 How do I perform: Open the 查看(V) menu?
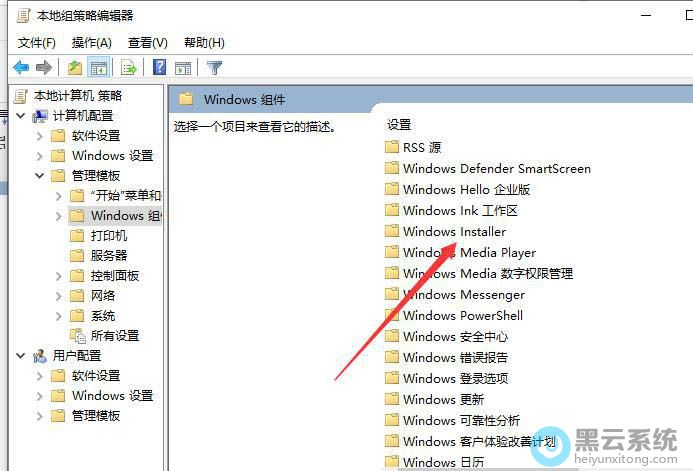pos(148,43)
